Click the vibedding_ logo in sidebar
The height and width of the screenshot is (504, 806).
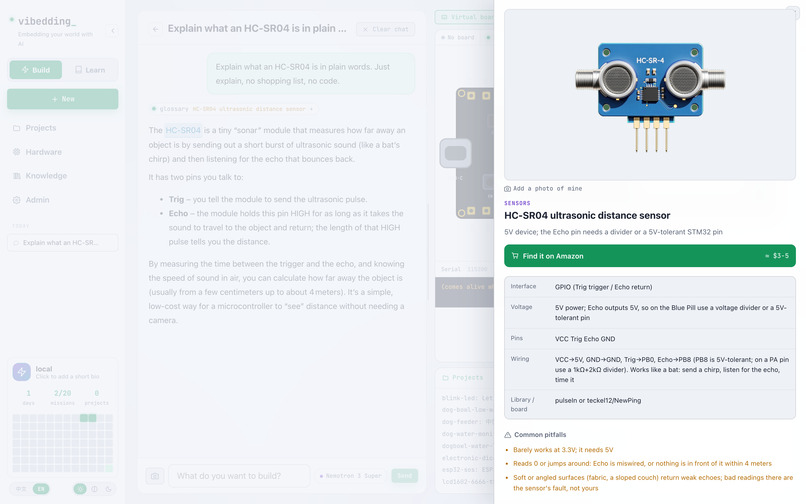click(x=47, y=21)
